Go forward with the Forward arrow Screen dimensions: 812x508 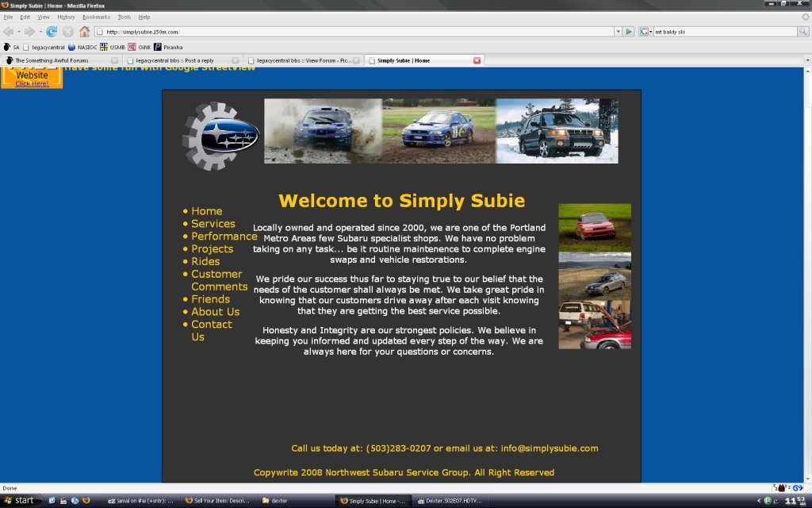click(29, 32)
